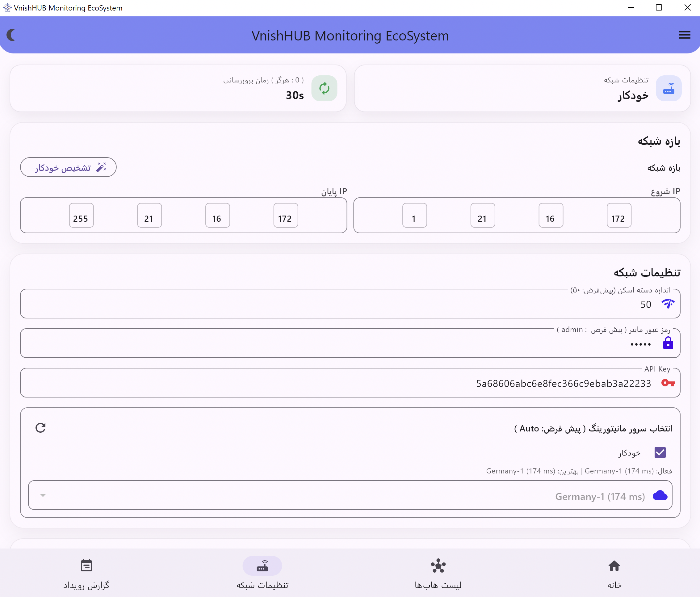Viewport: 700px width, 597px height.
Task: Open the Germany-1 (174 ms) server selector
Action: pyautogui.click(x=350, y=495)
